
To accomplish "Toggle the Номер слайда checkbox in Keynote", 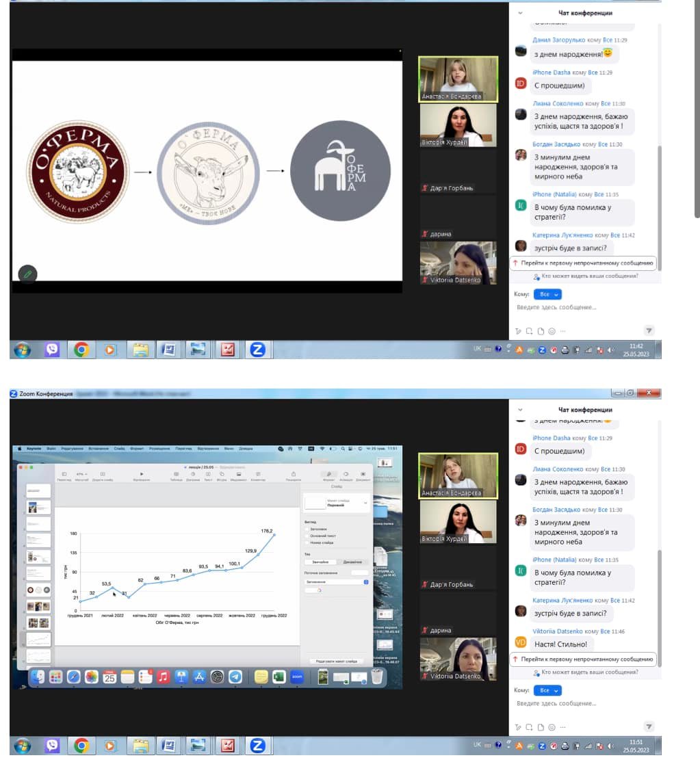I will pos(307,542).
